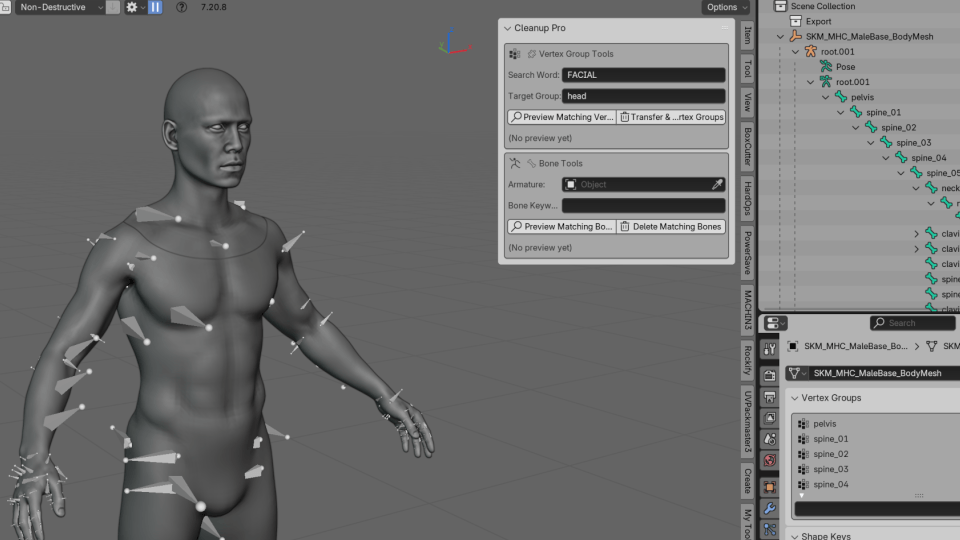Click the help question mark icon
This screenshot has width=960, height=540.
click(x=181, y=7)
